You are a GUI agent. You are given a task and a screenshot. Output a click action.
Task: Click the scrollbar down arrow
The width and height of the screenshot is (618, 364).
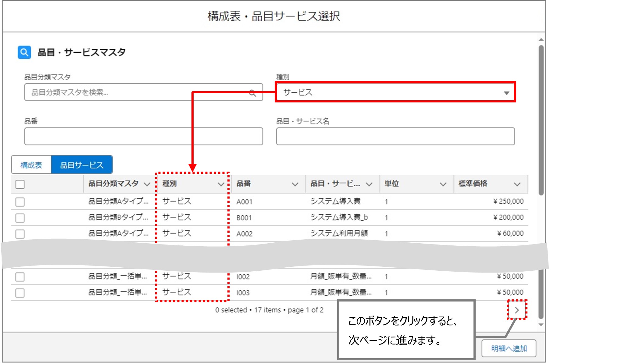pos(541,325)
